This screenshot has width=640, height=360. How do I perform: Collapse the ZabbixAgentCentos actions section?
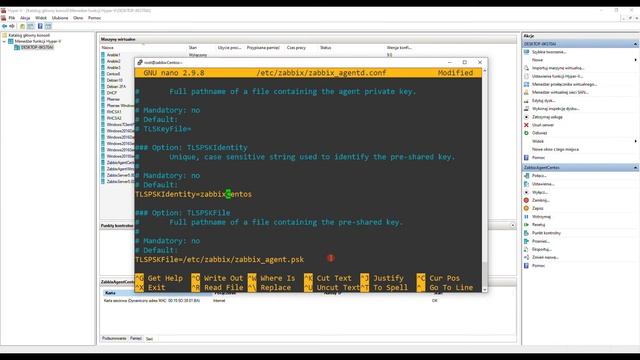tap(635, 168)
